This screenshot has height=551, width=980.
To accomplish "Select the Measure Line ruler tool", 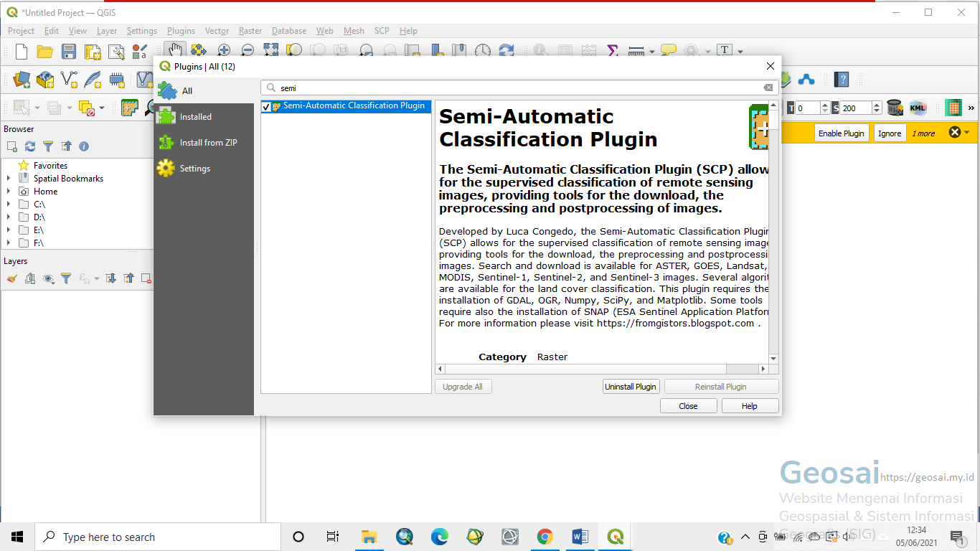I will coord(636,51).
